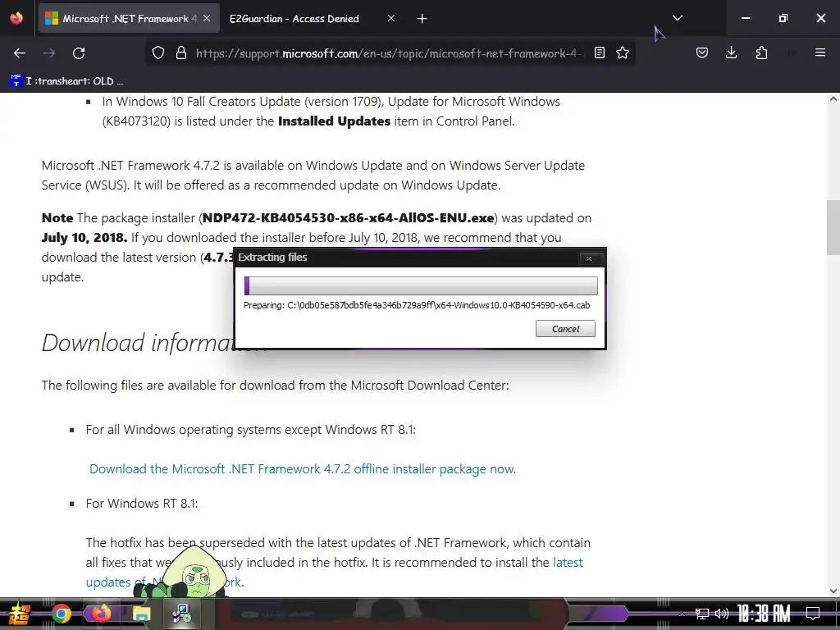Screen dimensions: 840x630
Task: Open the Firefox downloads panel
Action: (x=731, y=52)
